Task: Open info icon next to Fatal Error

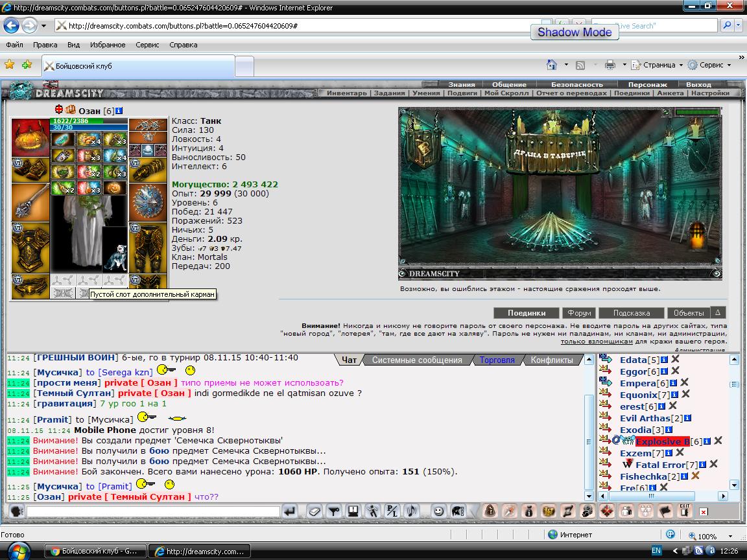Action: 702,464
